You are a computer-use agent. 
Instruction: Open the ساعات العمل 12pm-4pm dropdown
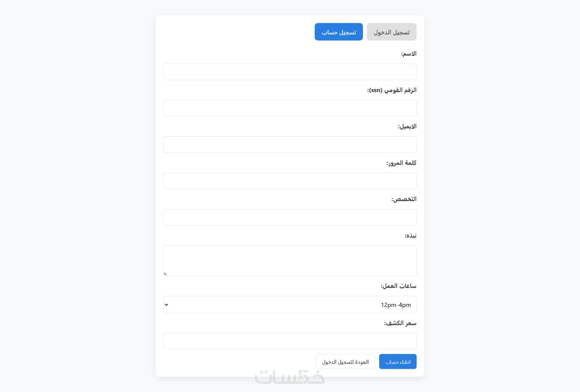[290, 305]
